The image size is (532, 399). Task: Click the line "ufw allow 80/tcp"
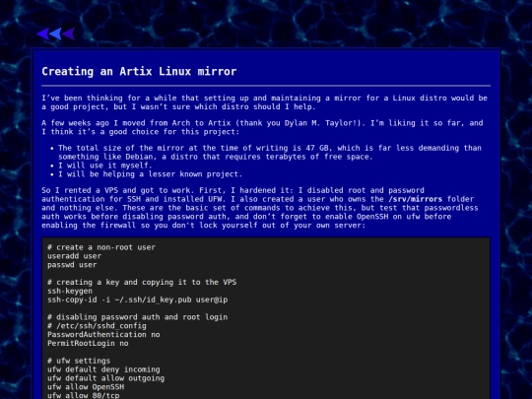[x=84, y=396]
